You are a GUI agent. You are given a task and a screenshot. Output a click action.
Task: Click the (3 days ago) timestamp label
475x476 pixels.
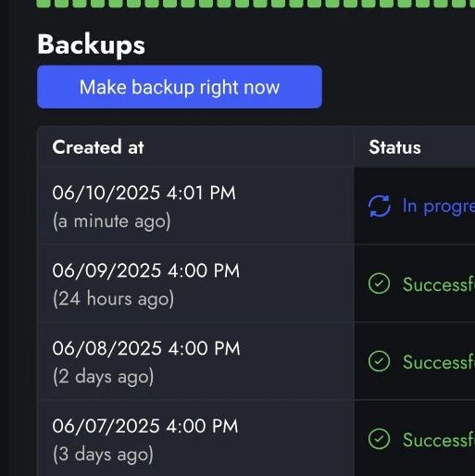click(x=104, y=455)
